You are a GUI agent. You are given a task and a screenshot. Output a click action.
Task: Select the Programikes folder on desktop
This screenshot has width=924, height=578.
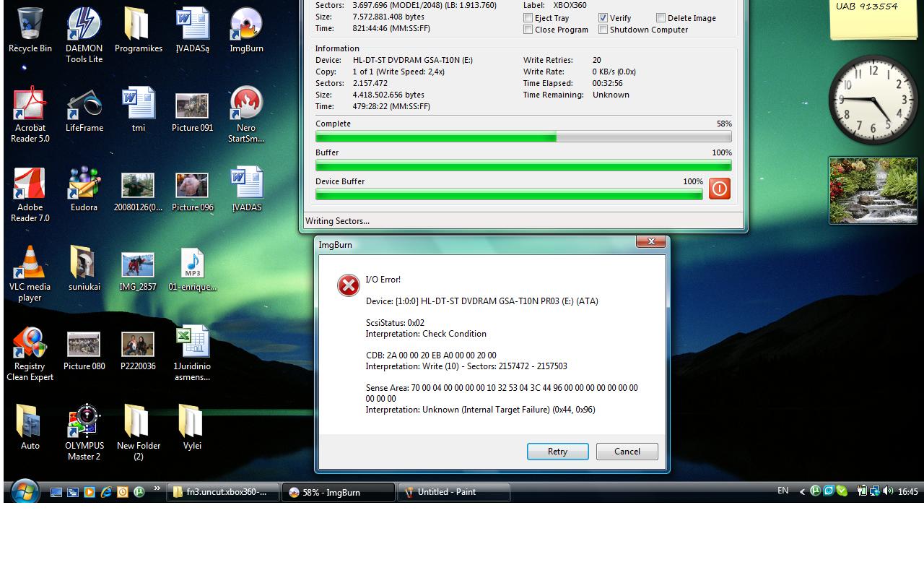pyautogui.click(x=138, y=30)
